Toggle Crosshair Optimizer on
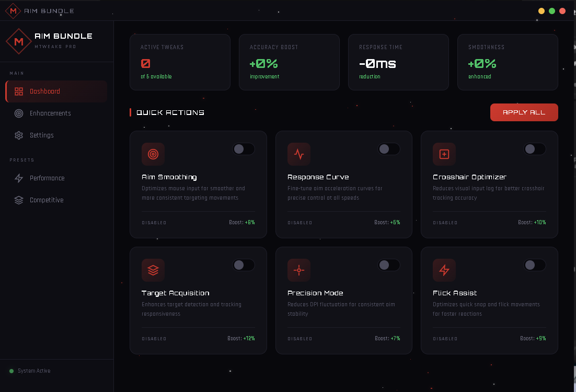The width and height of the screenshot is (576, 392). click(535, 149)
